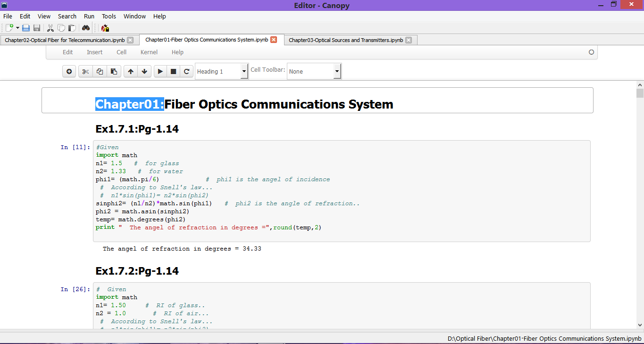This screenshot has height=344, width=644.
Task: Paste cell using notebook paste icon
Action: tap(114, 72)
